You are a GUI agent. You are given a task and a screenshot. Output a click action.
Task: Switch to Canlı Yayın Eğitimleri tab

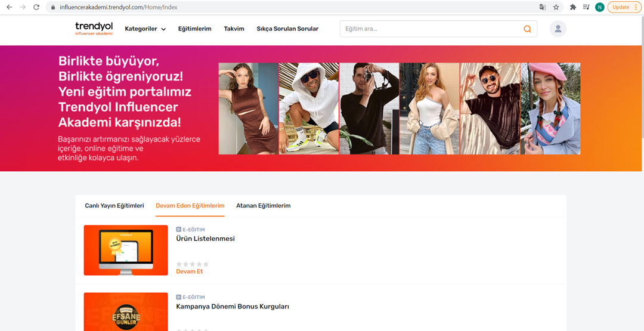point(114,206)
